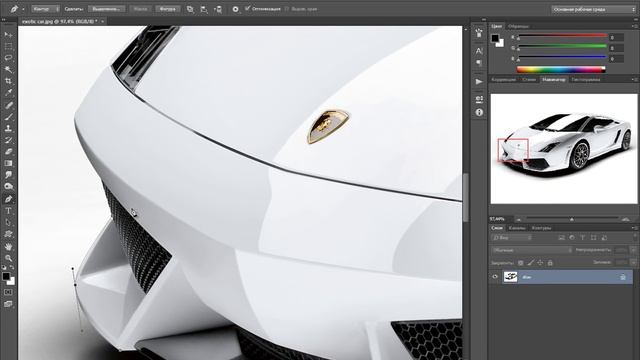The image size is (640, 360).
Task: Toggle lock image pixels brush icon
Action: (531, 263)
